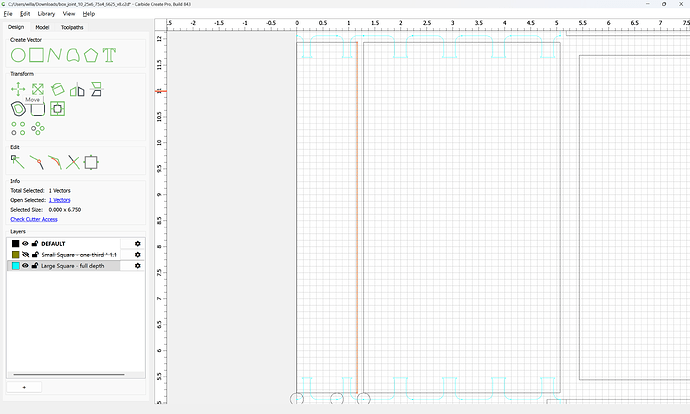Add a new layer with plus button
The image size is (690, 414).
(x=24, y=387)
